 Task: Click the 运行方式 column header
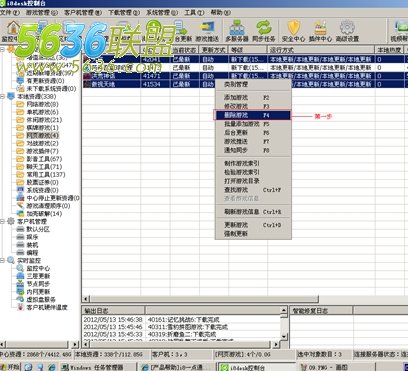(321, 50)
